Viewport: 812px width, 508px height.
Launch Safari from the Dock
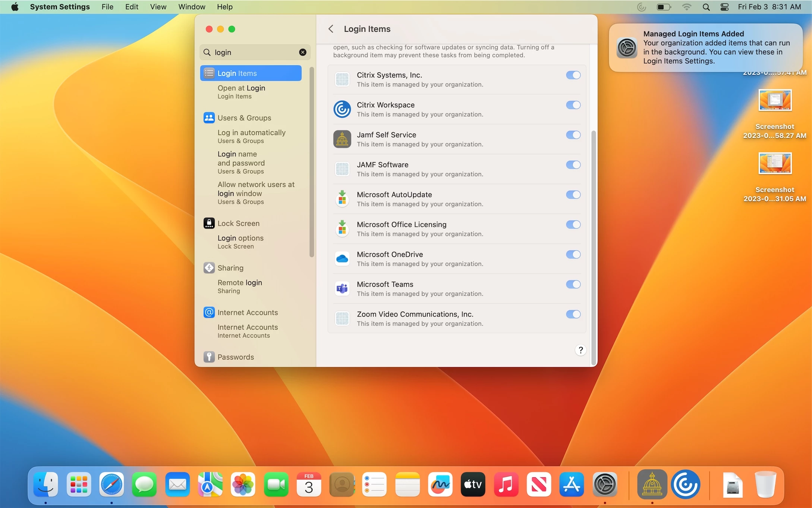[x=111, y=485]
